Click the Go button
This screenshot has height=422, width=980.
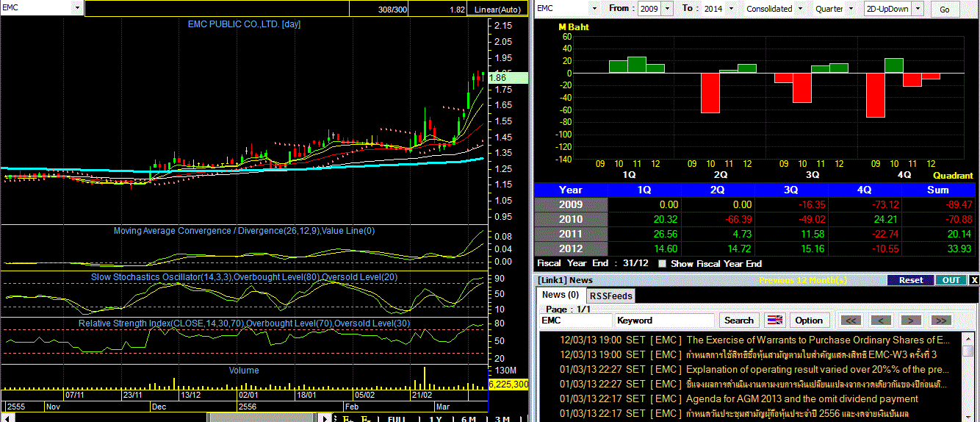[945, 10]
